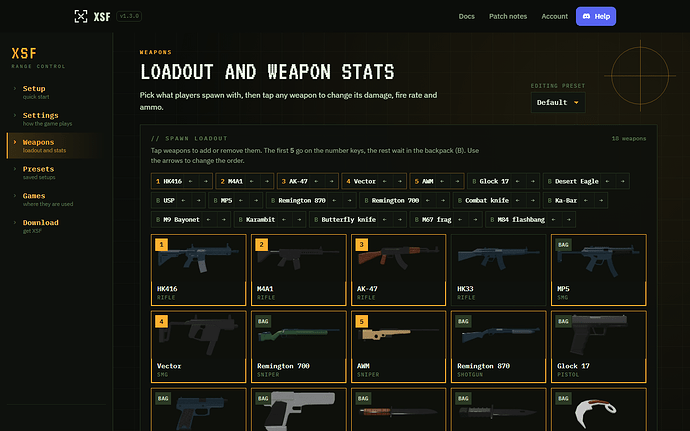Move M4A1 chip left with arrow

coord(252,181)
